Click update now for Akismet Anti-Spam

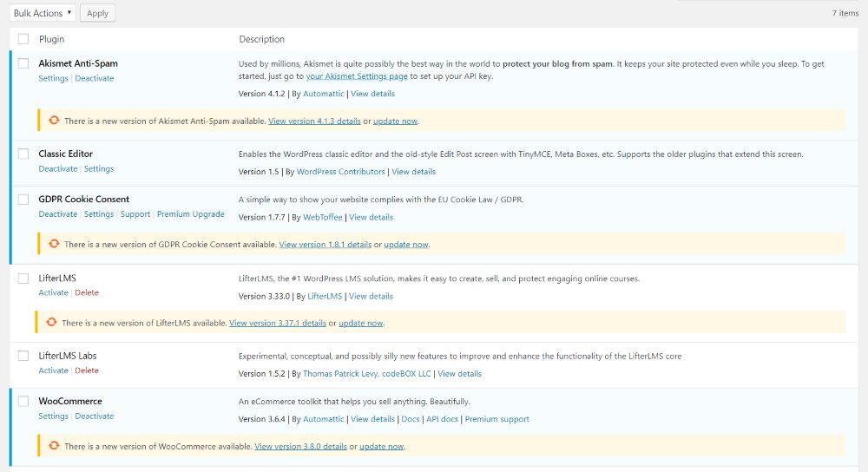point(395,121)
